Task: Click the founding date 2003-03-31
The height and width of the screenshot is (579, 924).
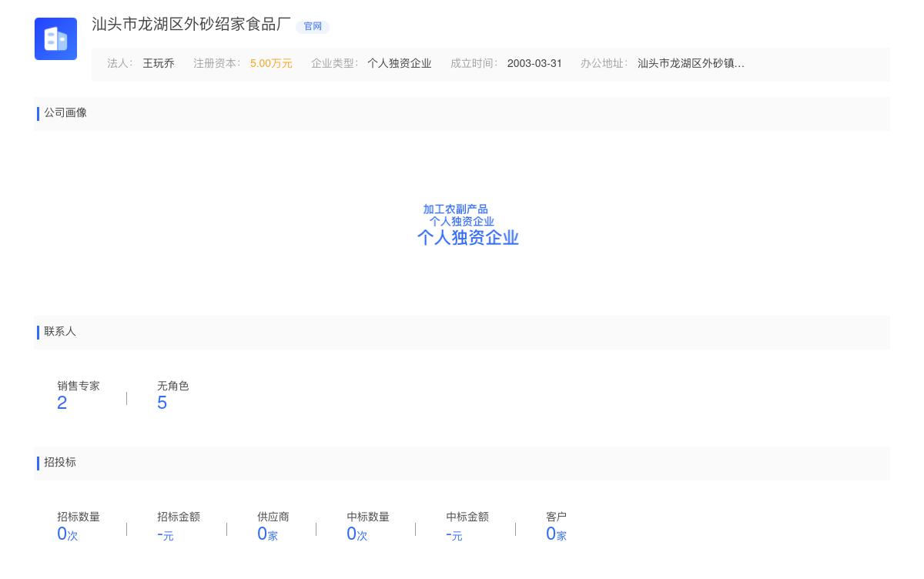Action: click(x=534, y=64)
